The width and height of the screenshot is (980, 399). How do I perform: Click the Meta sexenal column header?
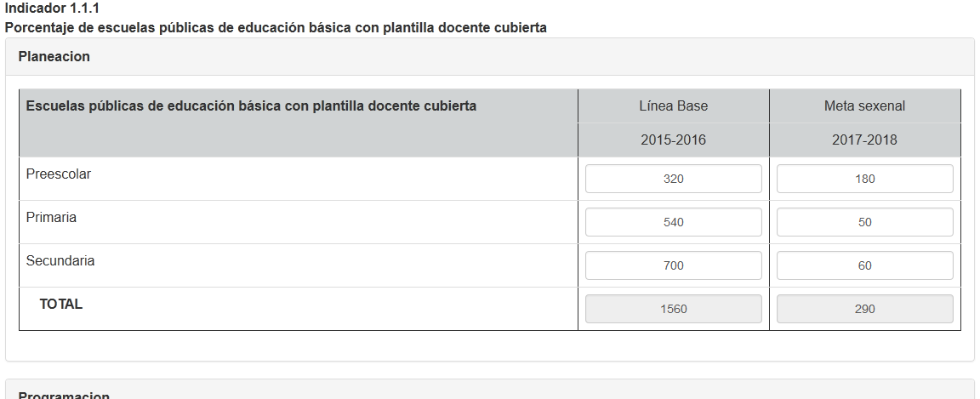click(x=865, y=106)
